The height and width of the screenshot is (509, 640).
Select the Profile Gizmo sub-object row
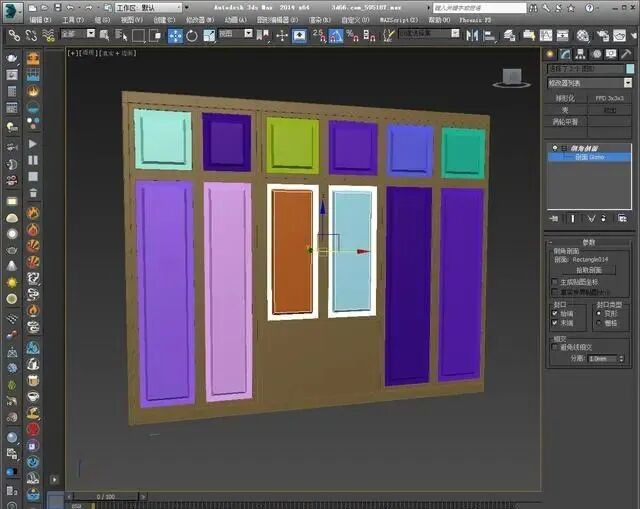coord(589,157)
